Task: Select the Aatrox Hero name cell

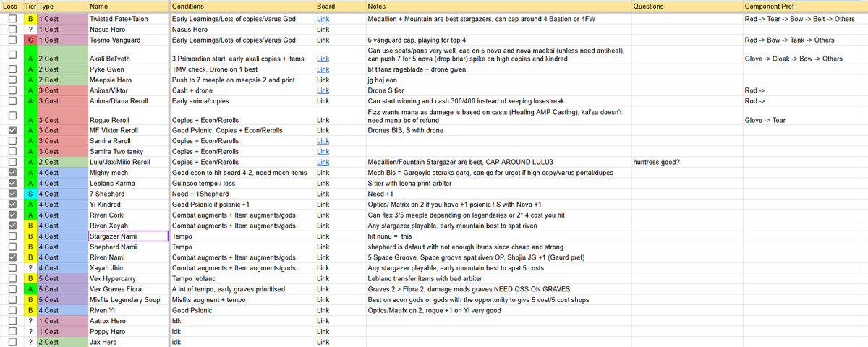Action: tap(128, 320)
